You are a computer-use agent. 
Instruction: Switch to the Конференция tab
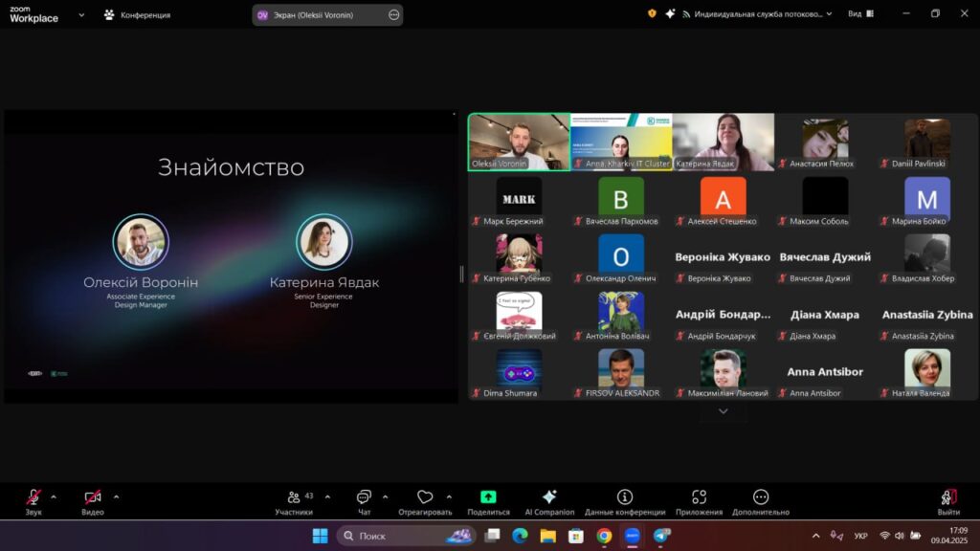pos(137,15)
